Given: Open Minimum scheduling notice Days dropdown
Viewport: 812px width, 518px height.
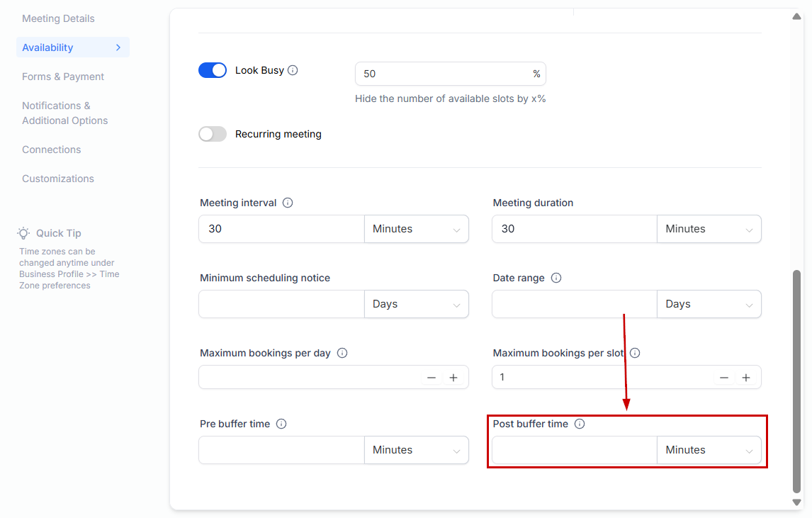Looking at the screenshot, I should pyautogui.click(x=416, y=304).
